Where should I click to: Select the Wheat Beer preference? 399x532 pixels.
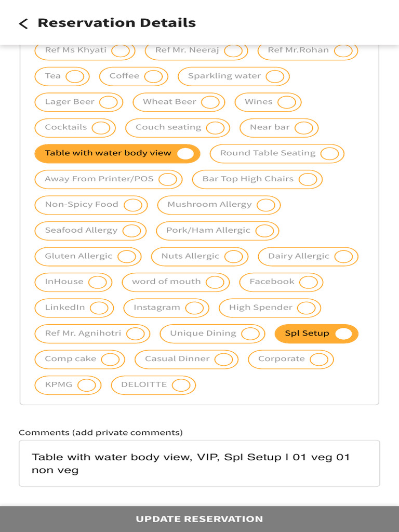coord(179,102)
